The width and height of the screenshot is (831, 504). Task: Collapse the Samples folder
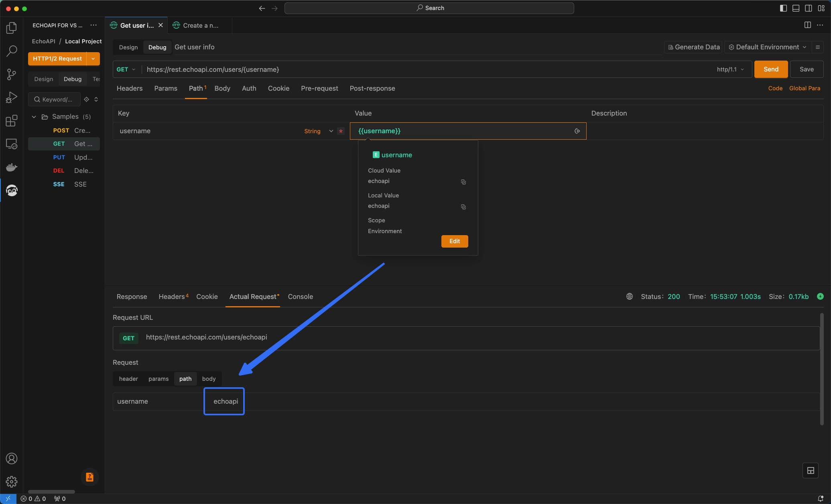(x=34, y=117)
